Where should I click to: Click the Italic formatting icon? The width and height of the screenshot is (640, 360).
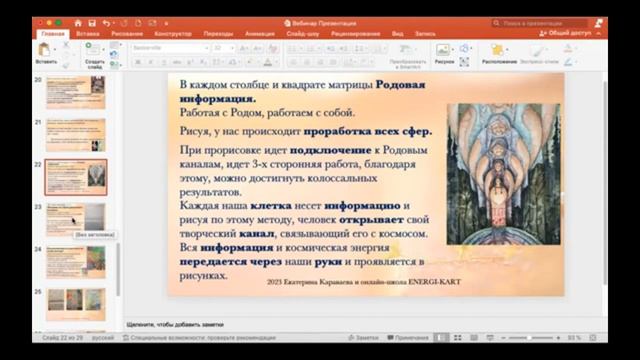point(151,62)
